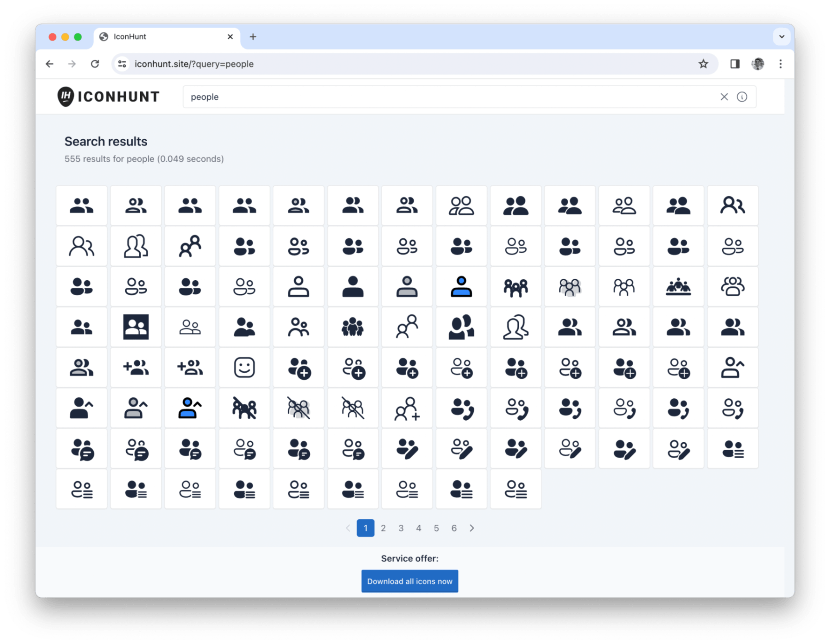Open a new browser tab with plus
Viewport: 829px width, 644px height.
click(253, 37)
